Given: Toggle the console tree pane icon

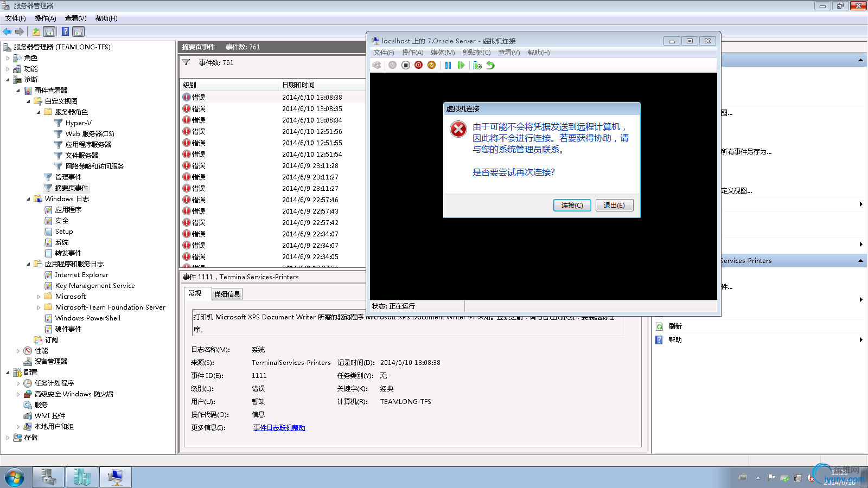Looking at the screenshot, I should click(x=49, y=31).
